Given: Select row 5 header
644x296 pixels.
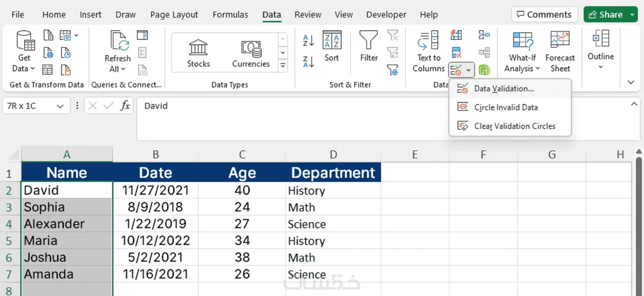Looking at the screenshot, I should [x=10, y=241].
